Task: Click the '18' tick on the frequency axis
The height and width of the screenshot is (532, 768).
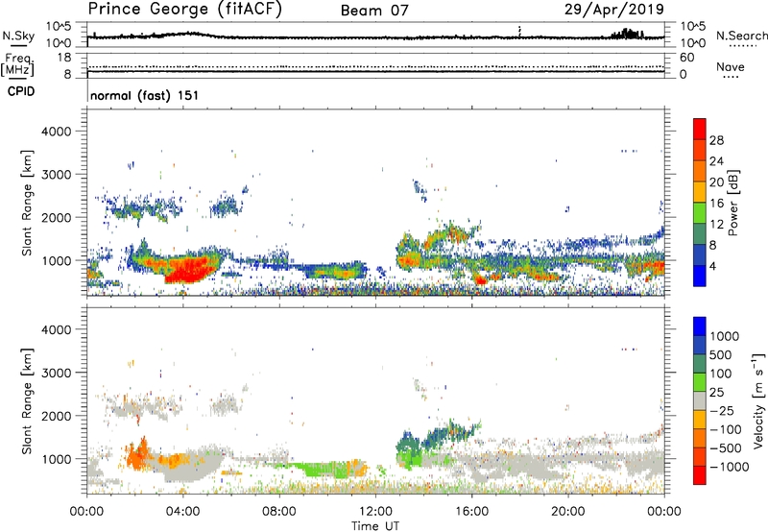Action: (64, 58)
